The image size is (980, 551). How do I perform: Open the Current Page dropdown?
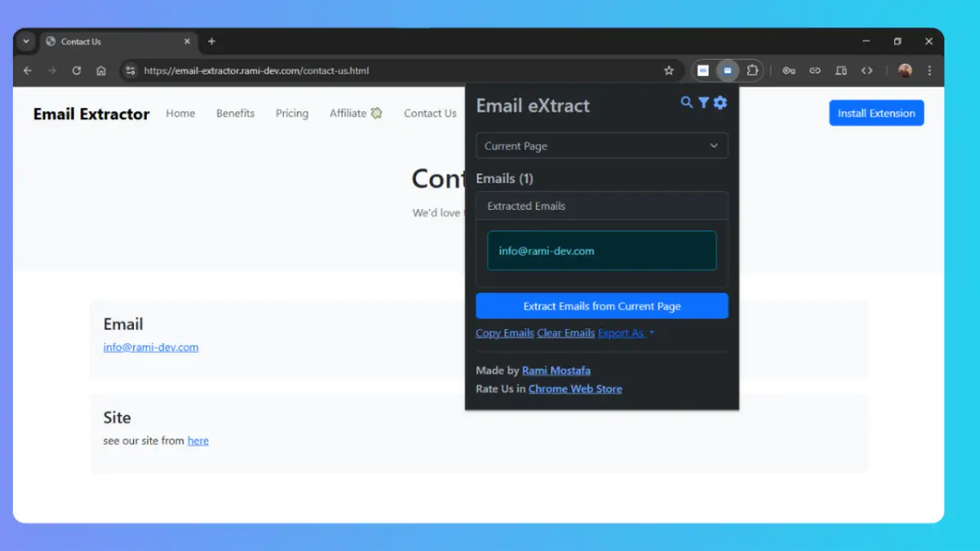602,145
